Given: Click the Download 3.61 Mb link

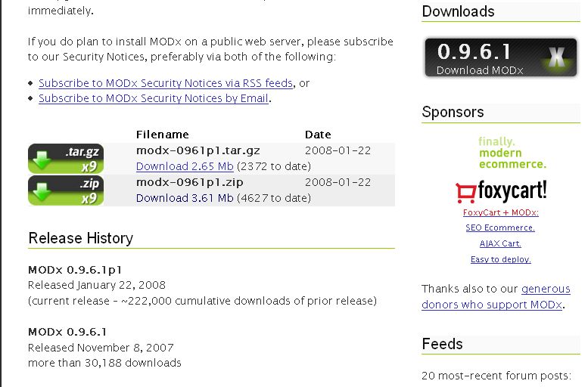Looking at the screenshot, I should 185,198.
